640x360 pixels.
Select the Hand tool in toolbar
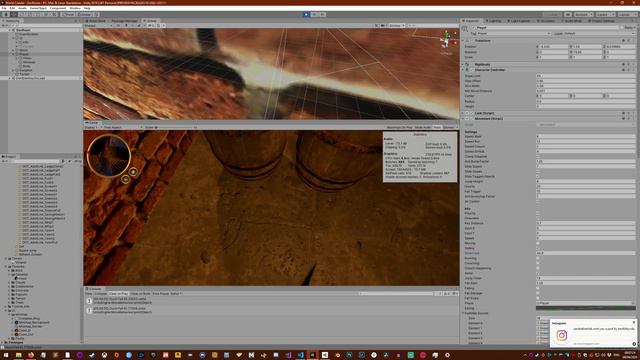[x=6, y=14]
